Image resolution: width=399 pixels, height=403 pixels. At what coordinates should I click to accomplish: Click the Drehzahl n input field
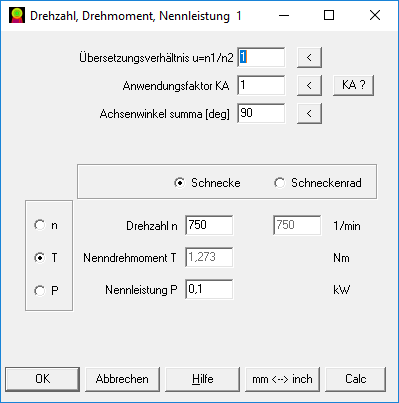click(x=209, y=225)
